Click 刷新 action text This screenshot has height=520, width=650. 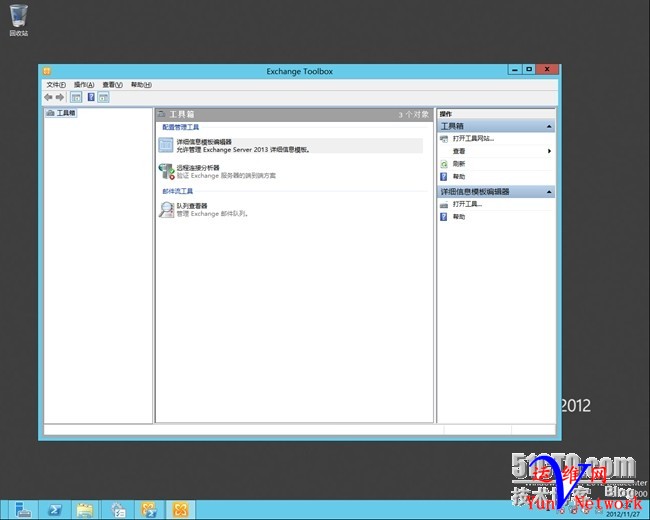point(458,164)
